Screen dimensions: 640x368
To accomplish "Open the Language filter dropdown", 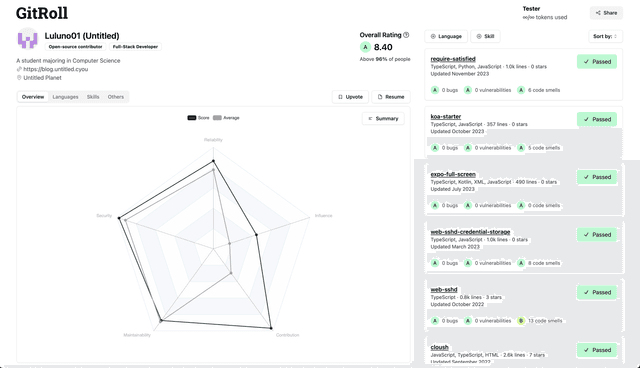I will (446, 36).
